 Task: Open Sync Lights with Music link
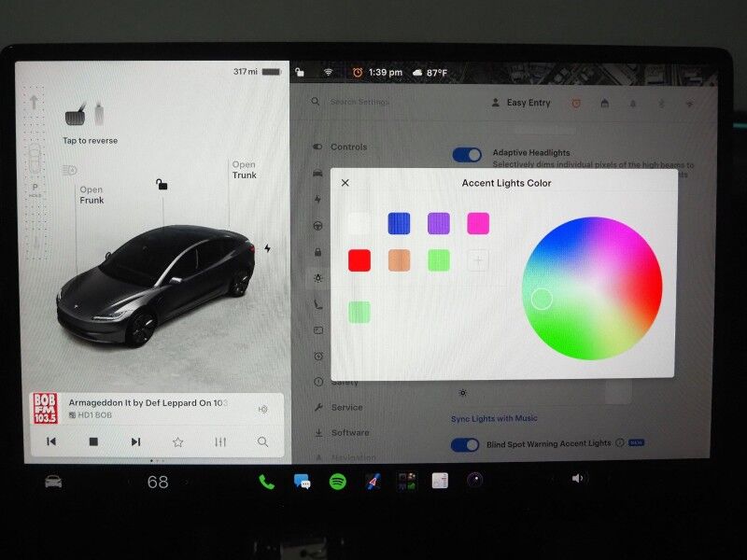click(x=494, y=418)
